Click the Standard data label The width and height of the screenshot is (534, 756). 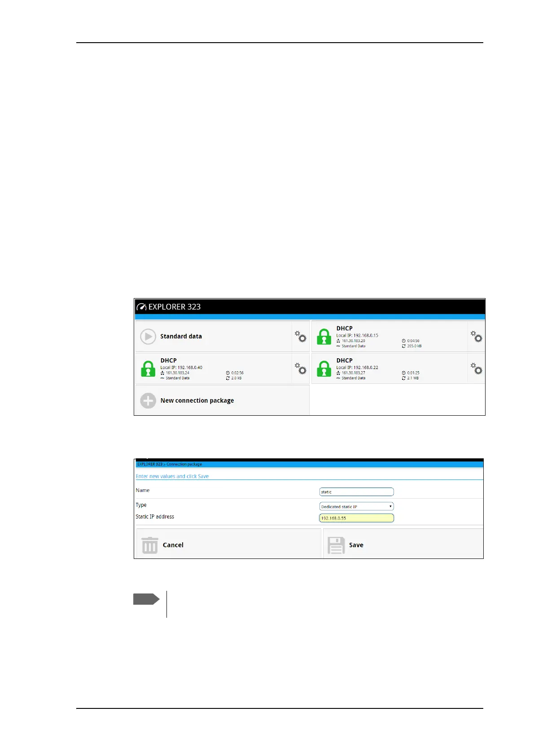[181, 336]
